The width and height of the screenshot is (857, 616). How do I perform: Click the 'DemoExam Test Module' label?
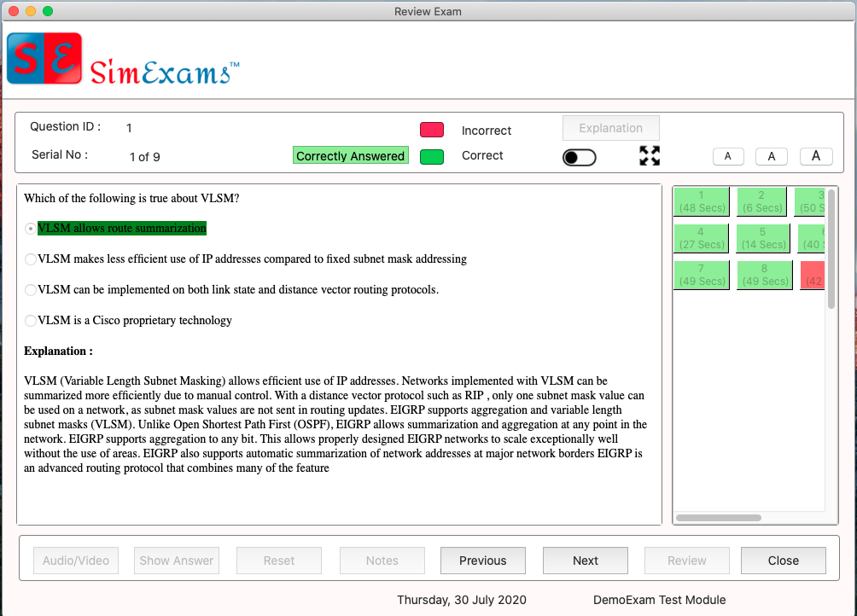pos(660,600)
